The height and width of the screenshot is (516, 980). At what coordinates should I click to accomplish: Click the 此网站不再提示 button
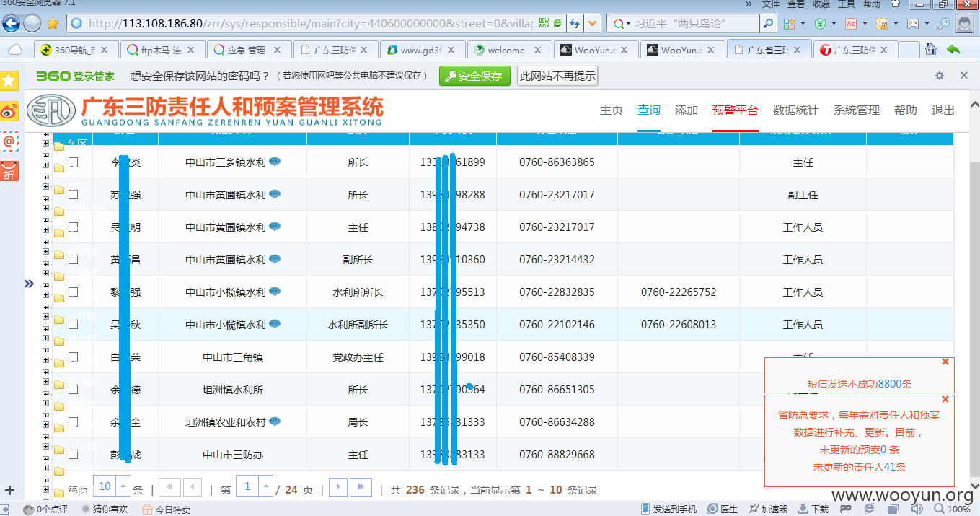click(x=557, y=76)
